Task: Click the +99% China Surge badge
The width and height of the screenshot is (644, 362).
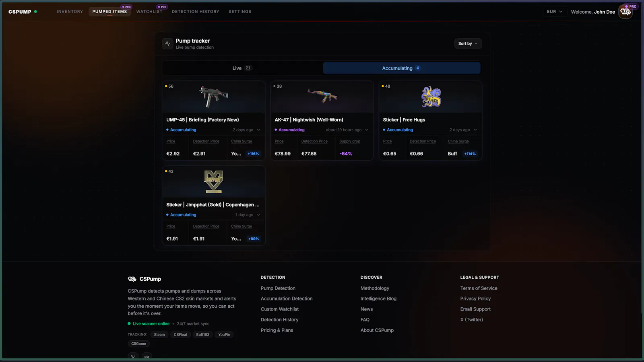Action: pos(254,239)
